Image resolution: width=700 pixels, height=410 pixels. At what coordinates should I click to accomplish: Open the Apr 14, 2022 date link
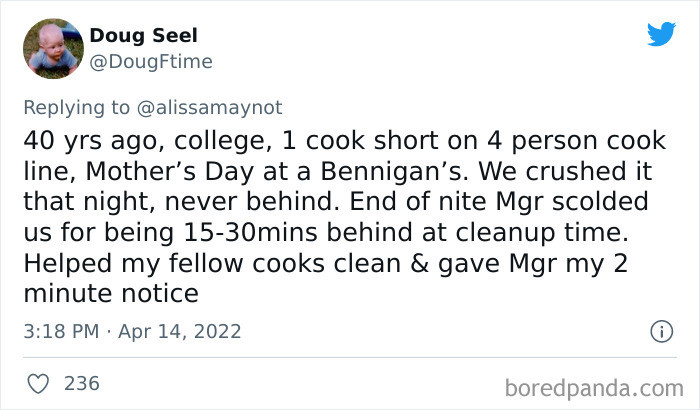(179, 331)
